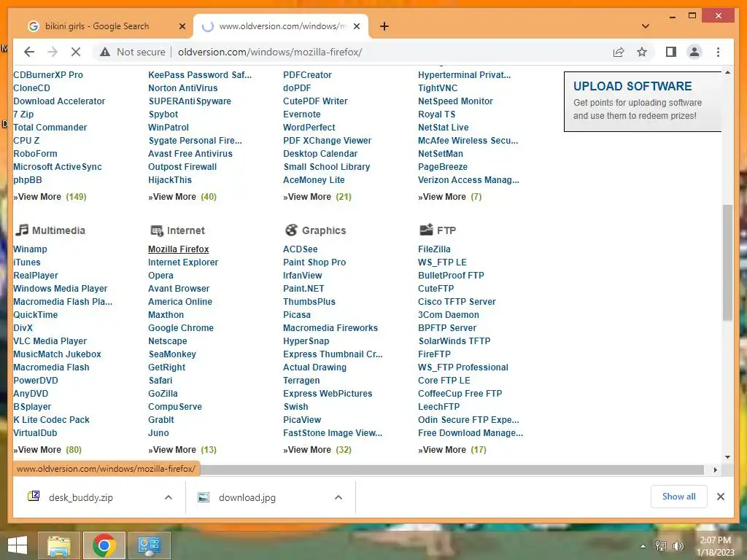The height and width of the screenshot is (560, 747).
Task: Click the volume speaker tray icon
Action: [678, 545]
